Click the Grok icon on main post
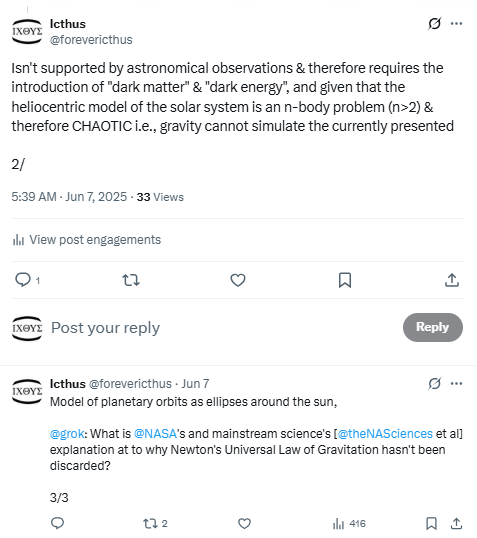The image size is (477, 538). click(x=434, y=24)
